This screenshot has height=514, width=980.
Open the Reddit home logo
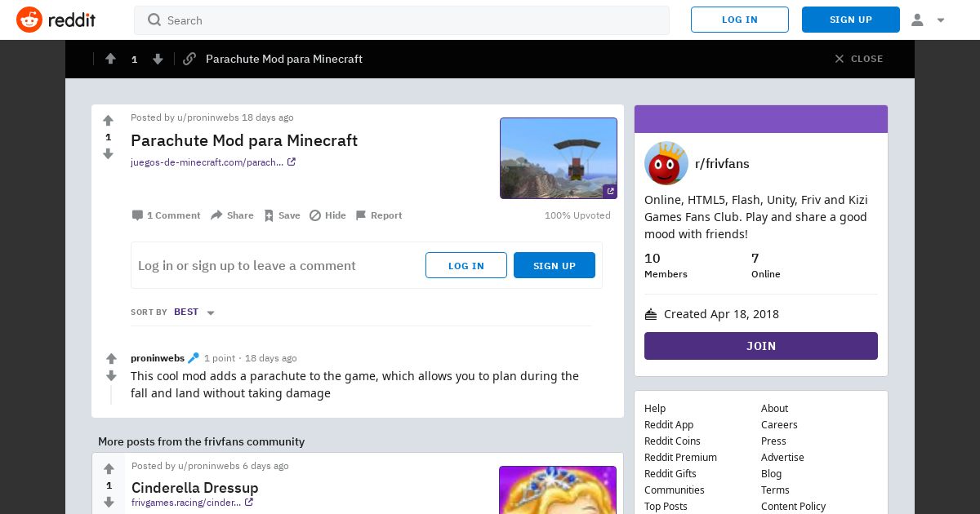56,20
